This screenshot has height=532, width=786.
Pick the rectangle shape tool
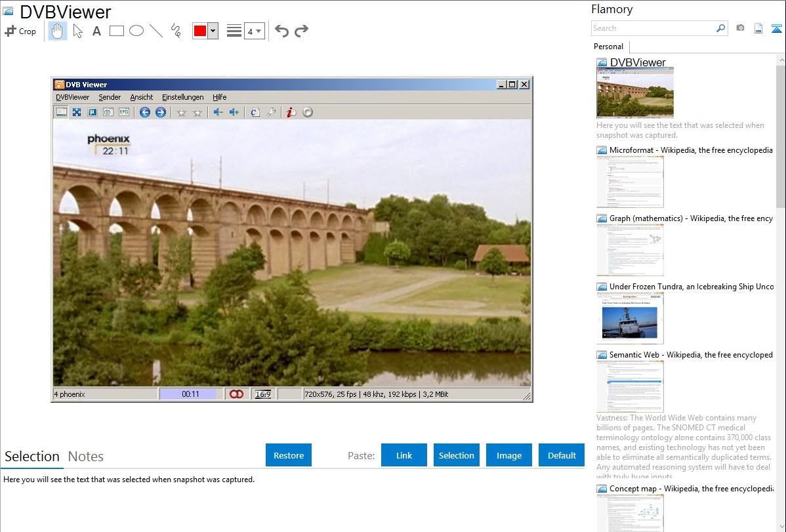pos(116,31)
